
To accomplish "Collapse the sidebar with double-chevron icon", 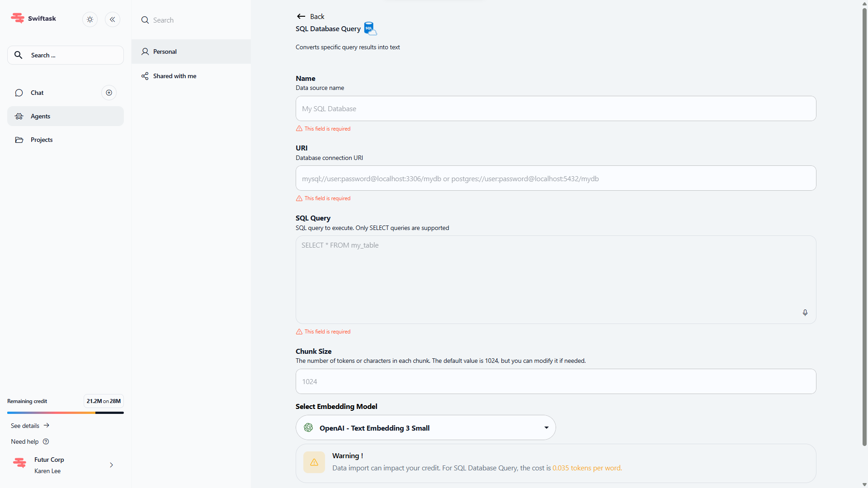I will [x=113, y=19].
